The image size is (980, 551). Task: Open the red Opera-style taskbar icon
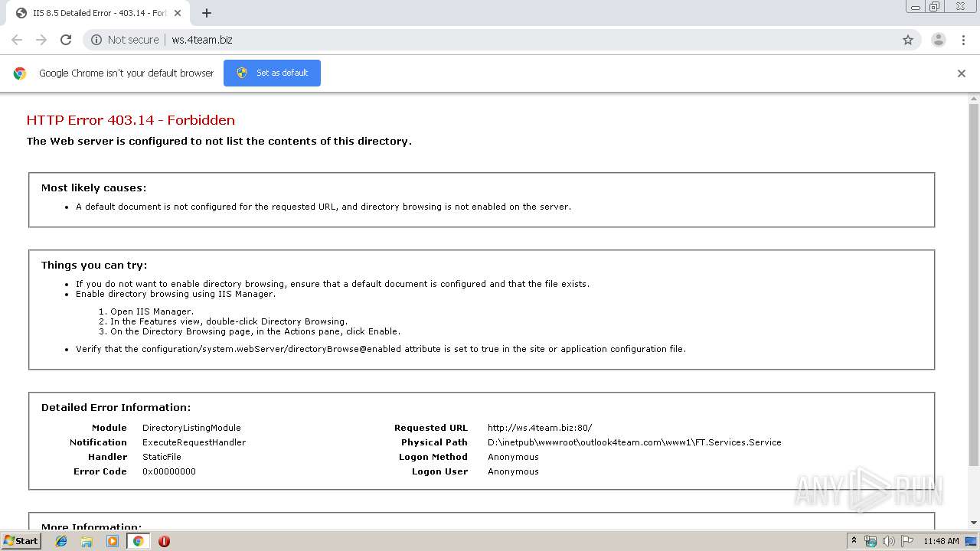164,541
